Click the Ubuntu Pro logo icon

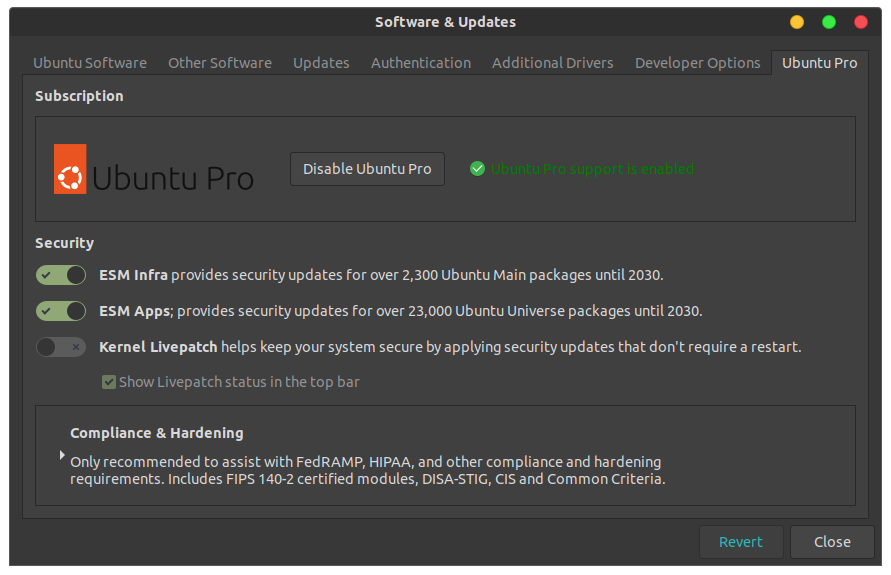pyautogui.click(x=70, y=169)
